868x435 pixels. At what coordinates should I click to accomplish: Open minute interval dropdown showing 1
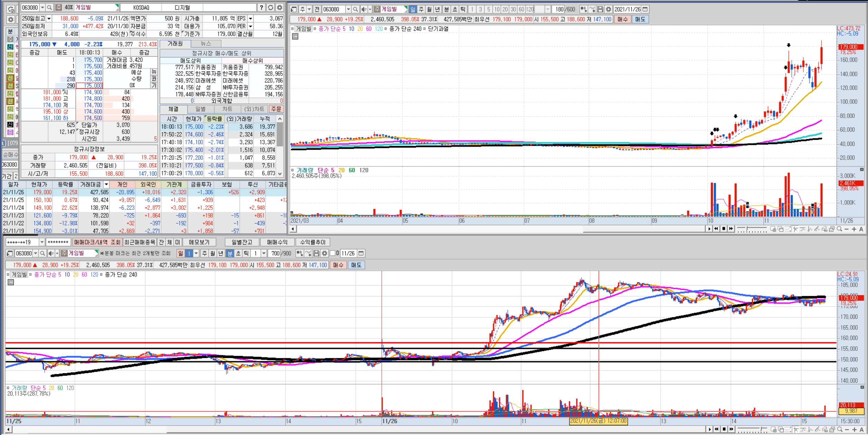coord(264,254)
